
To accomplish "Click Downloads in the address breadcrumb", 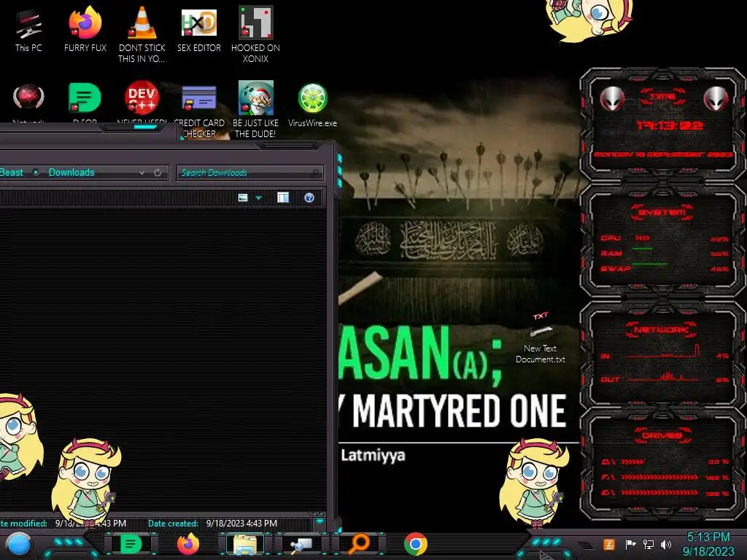I will (71, 172).
